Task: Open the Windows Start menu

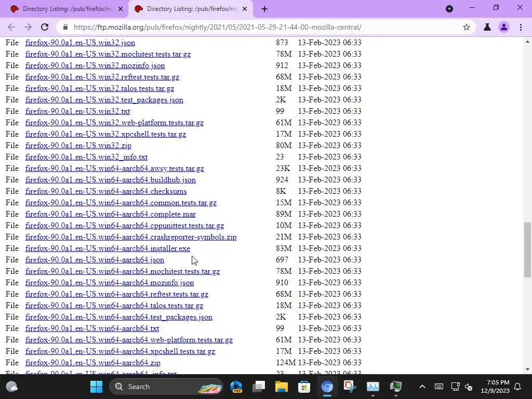Action: coord(96,387)
